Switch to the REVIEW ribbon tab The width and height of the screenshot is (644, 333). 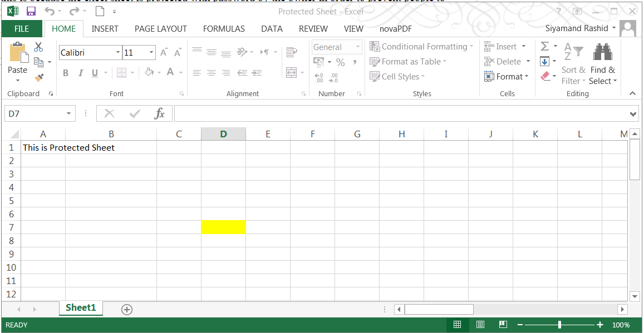click(313, 29)
